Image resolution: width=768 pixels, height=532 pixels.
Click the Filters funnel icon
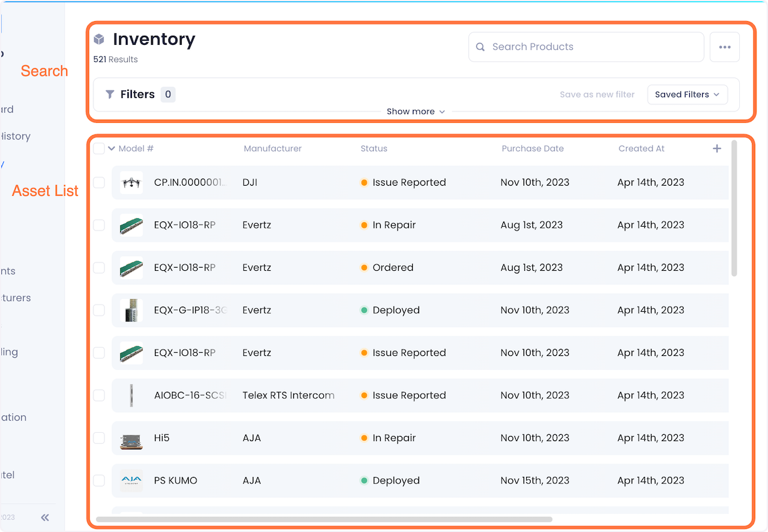[110, 94]
